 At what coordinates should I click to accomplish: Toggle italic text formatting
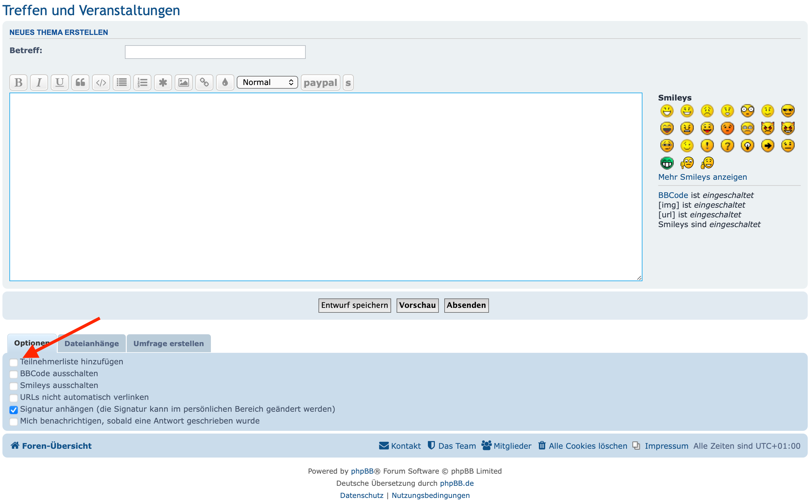click(x=39, y=82)
